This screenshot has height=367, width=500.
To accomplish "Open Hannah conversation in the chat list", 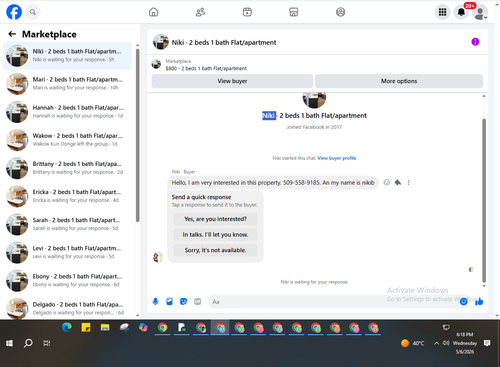I will 67,112.
